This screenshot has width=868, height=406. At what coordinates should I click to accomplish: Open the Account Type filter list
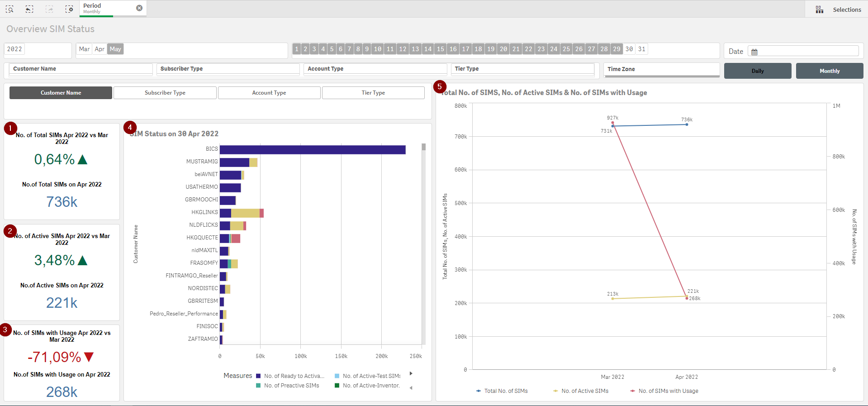click(375, 69)
